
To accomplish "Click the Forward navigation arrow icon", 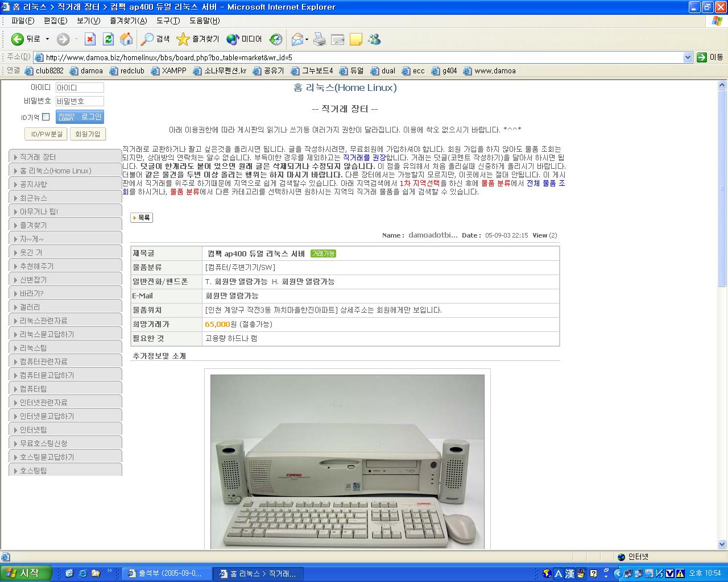I will (x=63, y=39).
